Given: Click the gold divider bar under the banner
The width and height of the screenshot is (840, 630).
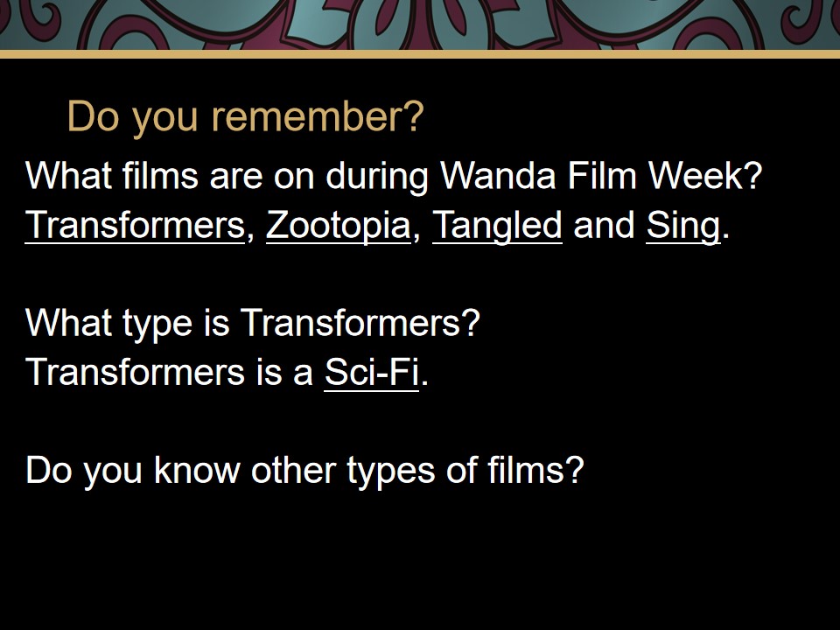Looking at the screenshot, I should tap(420, 54).
